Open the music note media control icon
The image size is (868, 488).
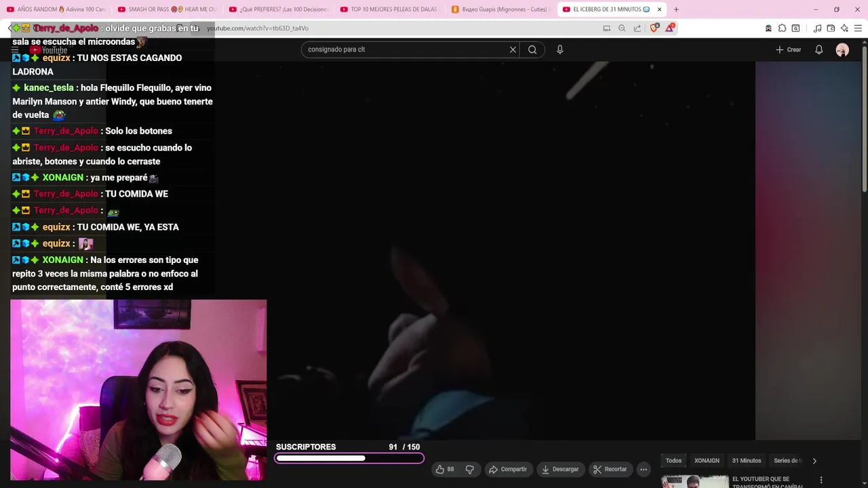817,28
